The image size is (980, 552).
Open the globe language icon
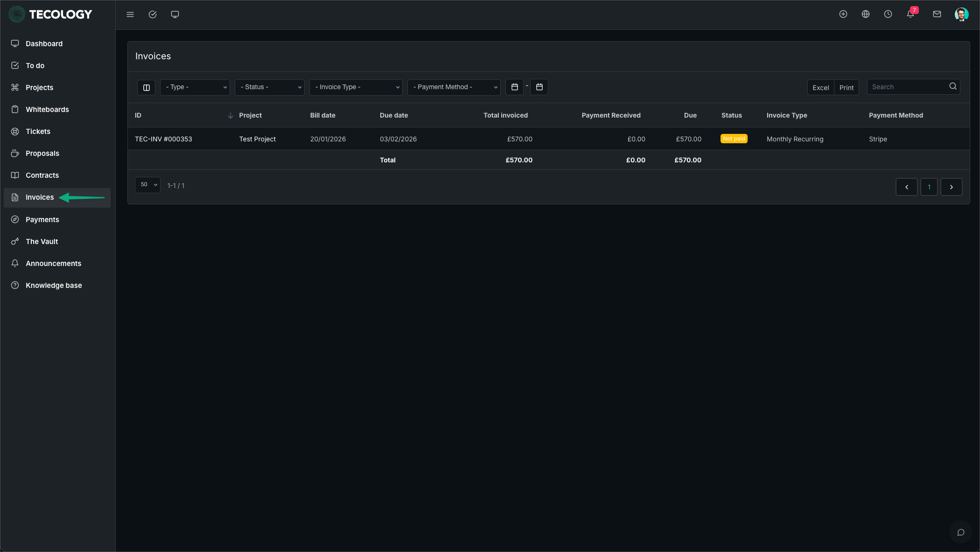[x=866, y=14]
